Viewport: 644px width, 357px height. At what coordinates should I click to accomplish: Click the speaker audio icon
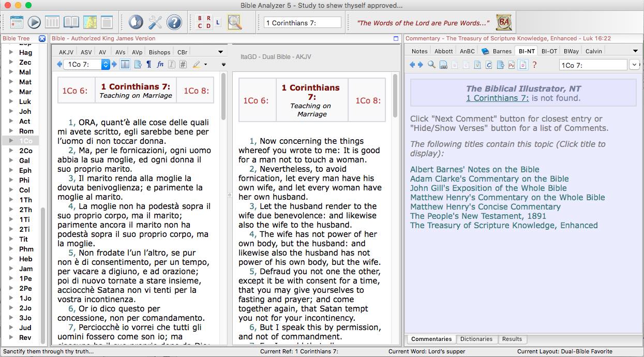tap(136, 22)
